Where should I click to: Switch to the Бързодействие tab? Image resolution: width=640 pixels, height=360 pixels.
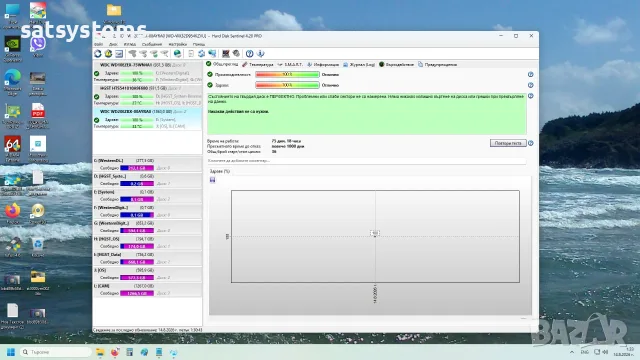point(396,64)
